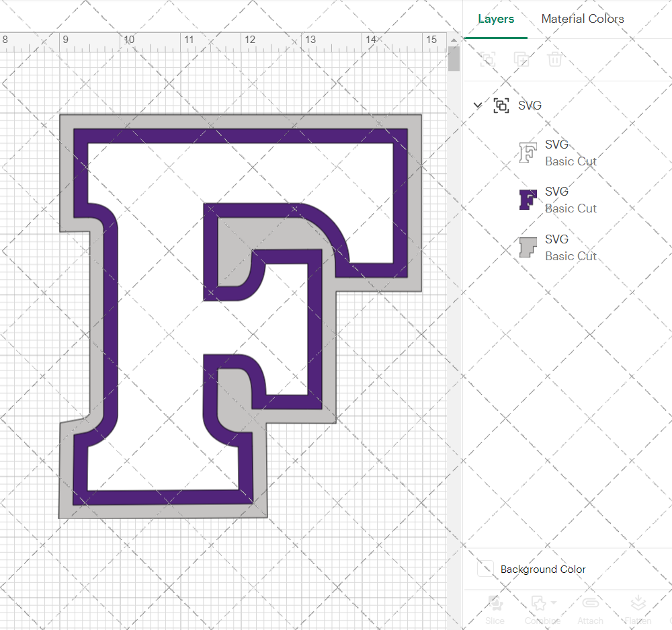The image size is (672, 630).
Task: Click the Duplicate icon in Layers toolbar
Action: coord(521,59)
